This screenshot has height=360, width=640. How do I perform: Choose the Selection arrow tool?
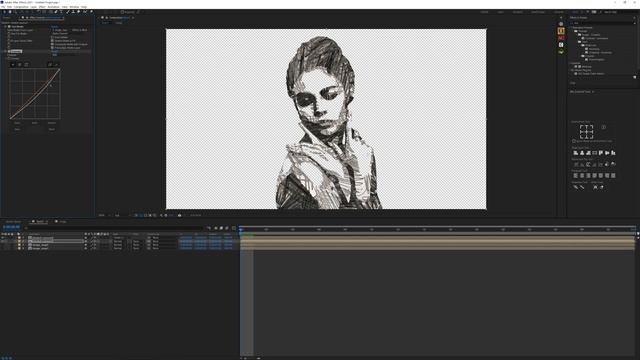click(4, 12)
